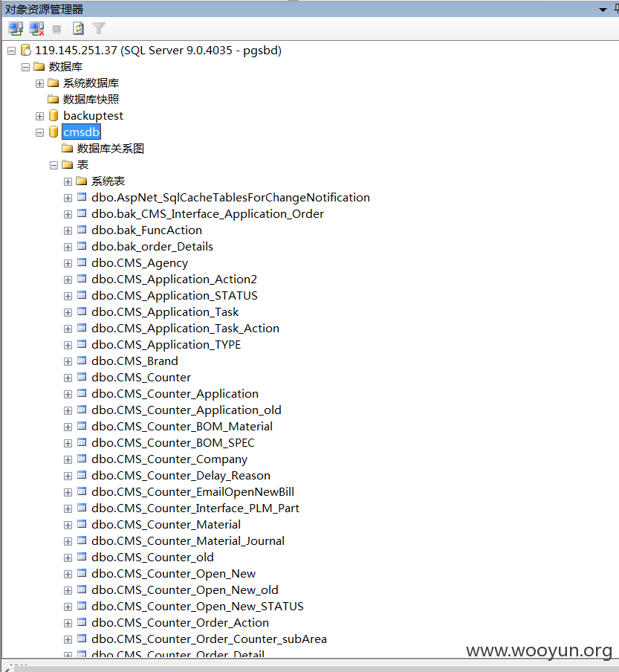
Task: Expand dbo.CMS_Application_Task table node
Action: pyautogui.click(x=68, y=312)
